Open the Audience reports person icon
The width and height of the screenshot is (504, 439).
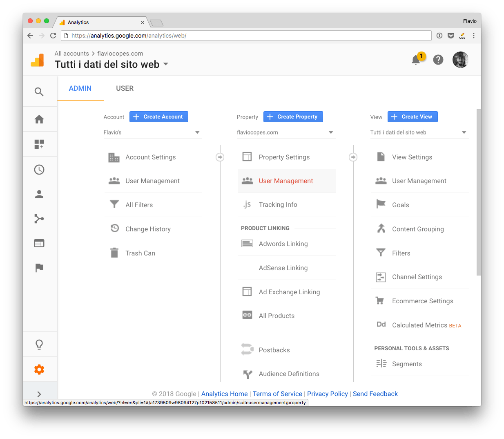39,194
